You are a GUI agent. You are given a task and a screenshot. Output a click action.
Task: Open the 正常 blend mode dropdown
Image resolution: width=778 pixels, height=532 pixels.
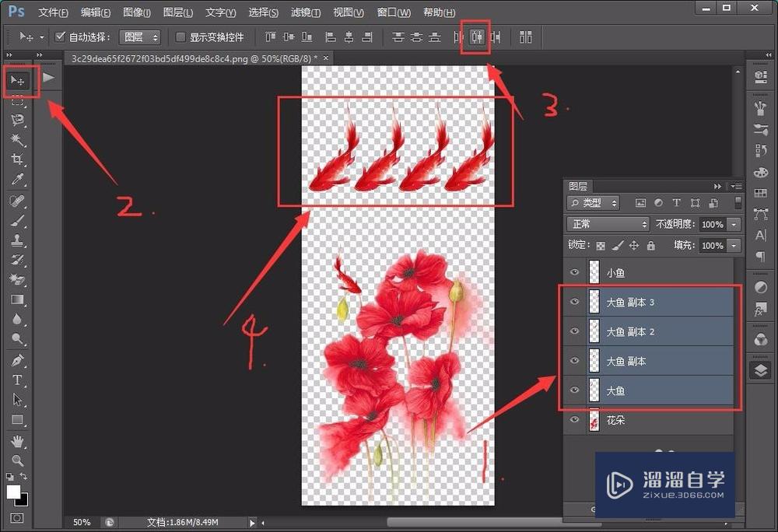pos(608,224)
